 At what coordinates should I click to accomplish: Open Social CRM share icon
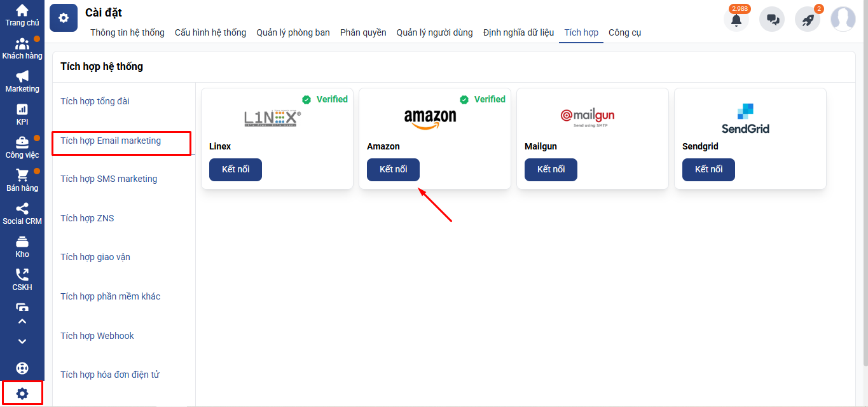coord(22,214)
